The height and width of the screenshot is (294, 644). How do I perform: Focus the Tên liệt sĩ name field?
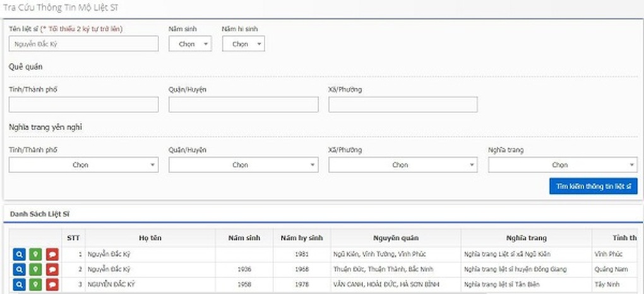coord(83,44)
